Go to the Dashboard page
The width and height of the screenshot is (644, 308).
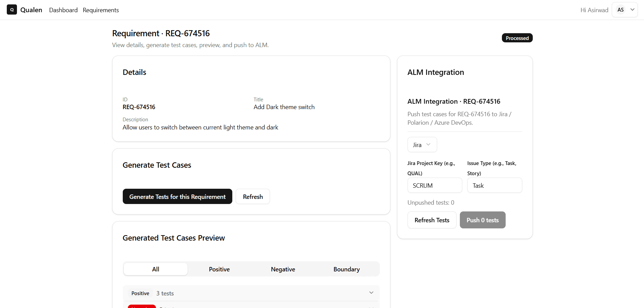(x=63, y=10)
